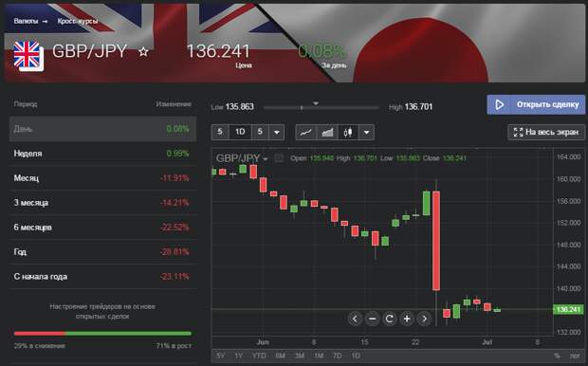Toggle percent scale on chart axis
588x366 pixels.
pos(558,356)
